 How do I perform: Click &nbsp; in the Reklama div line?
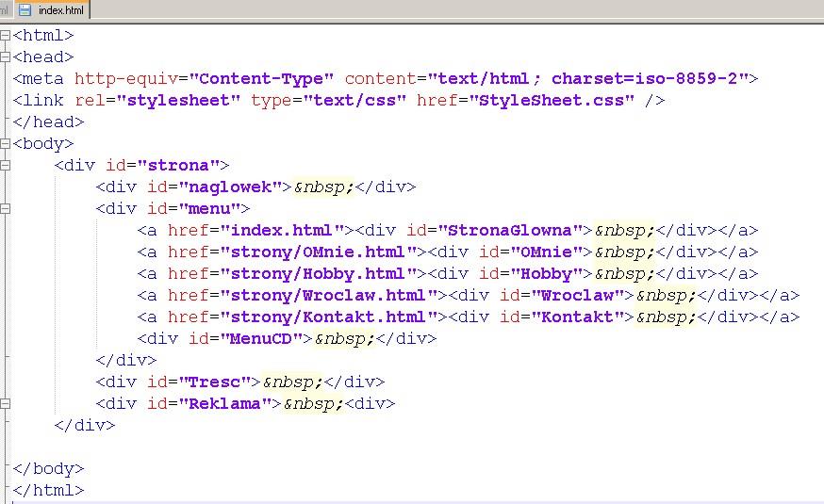pyautogui.click(x=313, y=404)
